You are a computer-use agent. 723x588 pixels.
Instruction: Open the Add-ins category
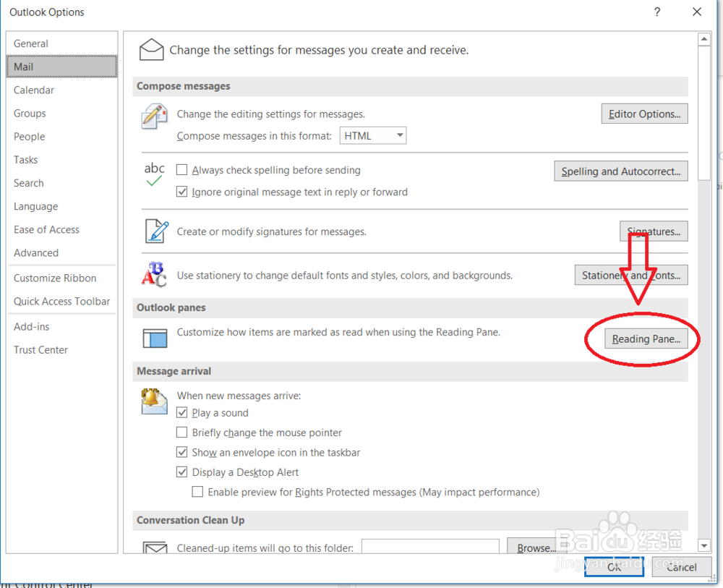click(61, 326)
